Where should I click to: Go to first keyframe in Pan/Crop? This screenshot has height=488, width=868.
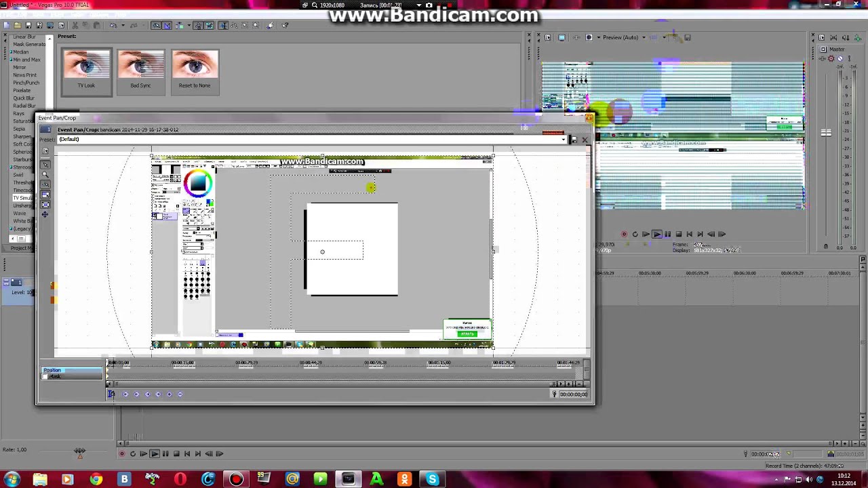click(125, 394)
